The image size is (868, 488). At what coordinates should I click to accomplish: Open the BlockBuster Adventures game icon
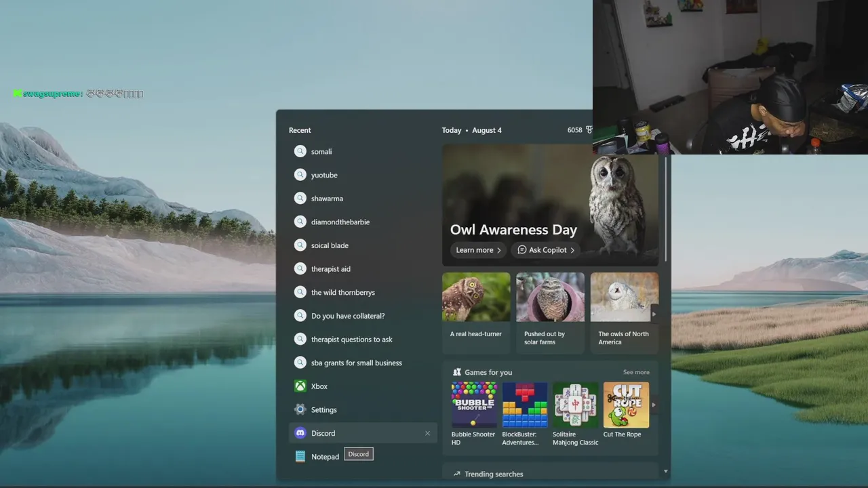tap(525, 405)
